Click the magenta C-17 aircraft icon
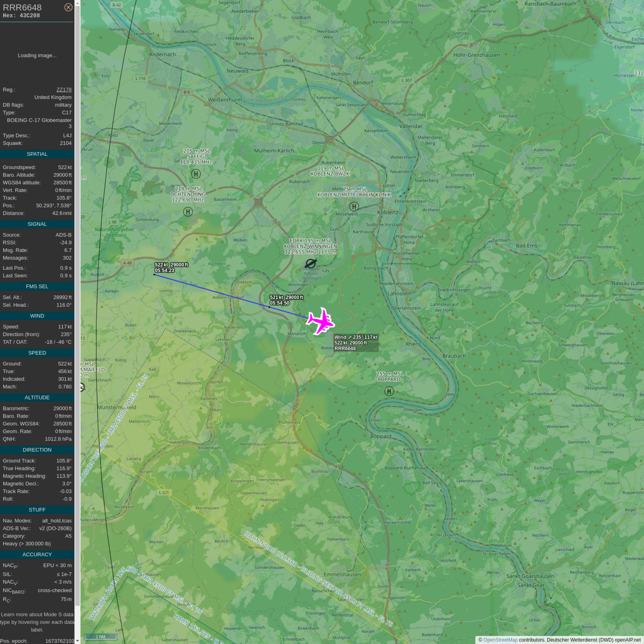The height and width of the screenshot is (644, 644). (320, 321)
